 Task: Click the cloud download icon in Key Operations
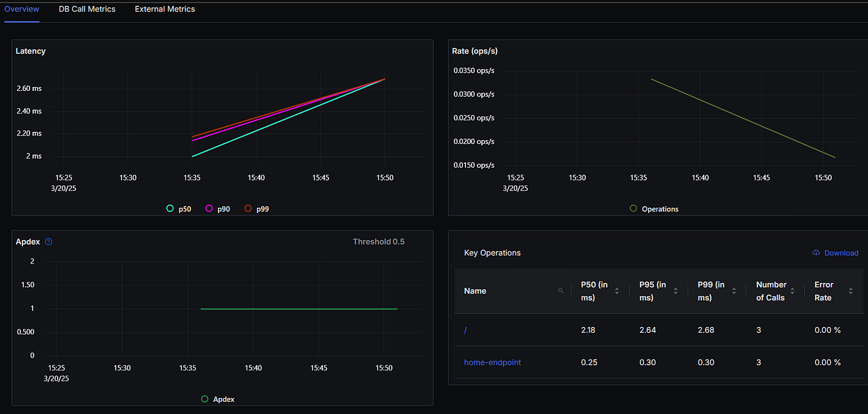(816, 253)
